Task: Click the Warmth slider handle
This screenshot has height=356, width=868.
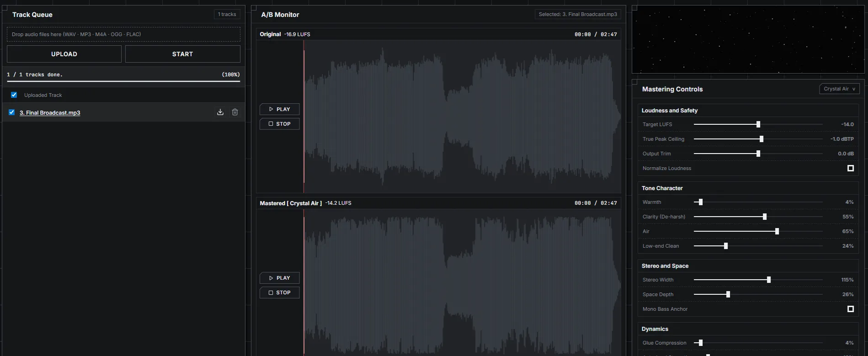Action: point(701,202)
